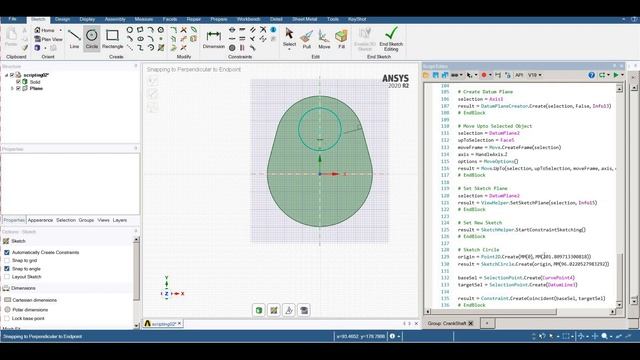Add new script tab with plus
Viewport: 640px width, 360px height.
coord(487,323)
